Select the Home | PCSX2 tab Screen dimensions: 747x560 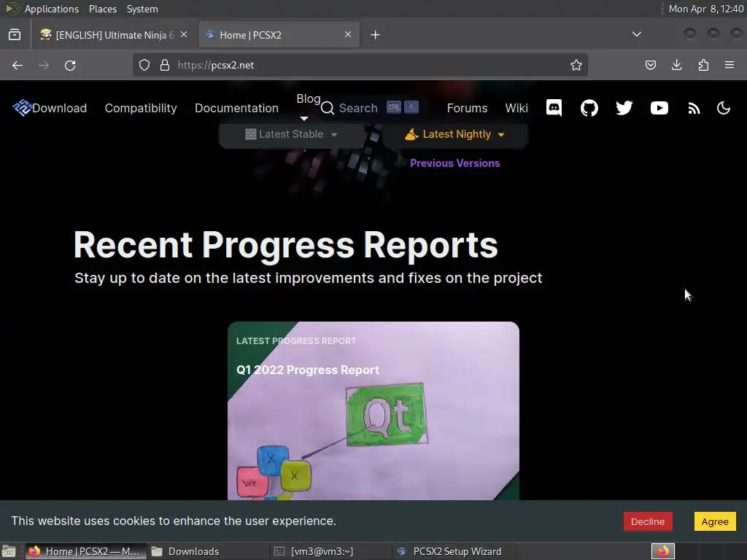coord(279,34)
